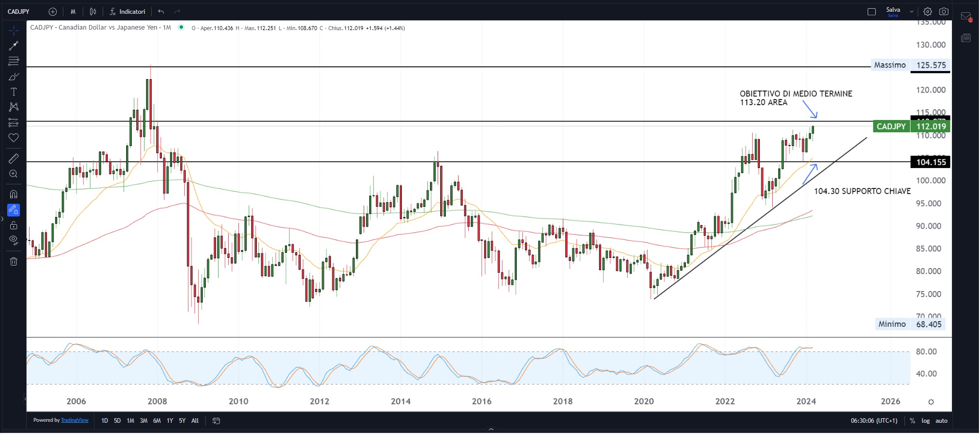Viewport: 980px width, 434px height.
Task: Click the zoom in magnifier tool
Action: coord(14,174)
